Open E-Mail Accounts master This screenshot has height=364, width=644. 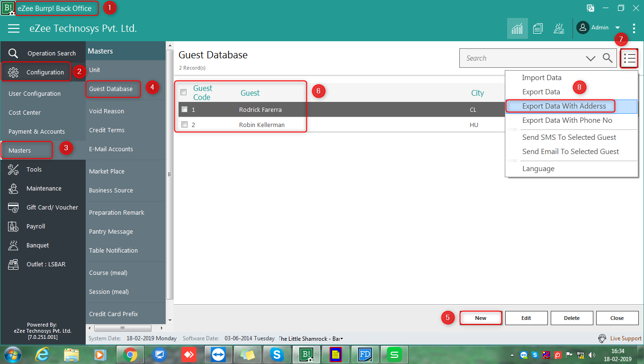point(111,149)
